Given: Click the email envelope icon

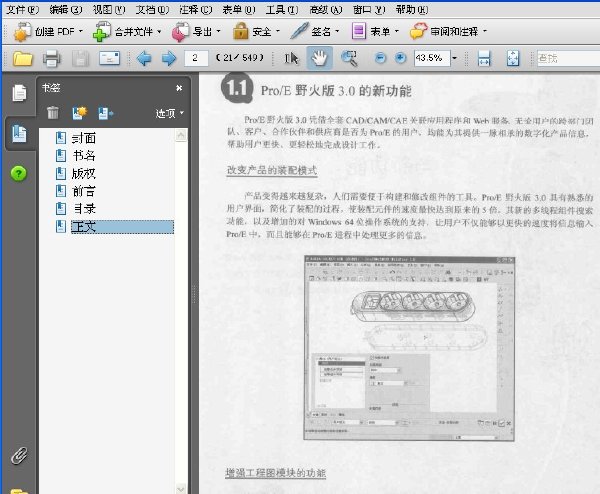Looking at the screenshot, I should 109,59.
